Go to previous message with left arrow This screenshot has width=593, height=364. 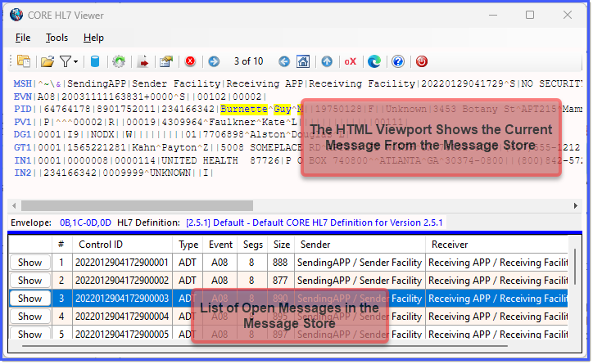(284, 61)
